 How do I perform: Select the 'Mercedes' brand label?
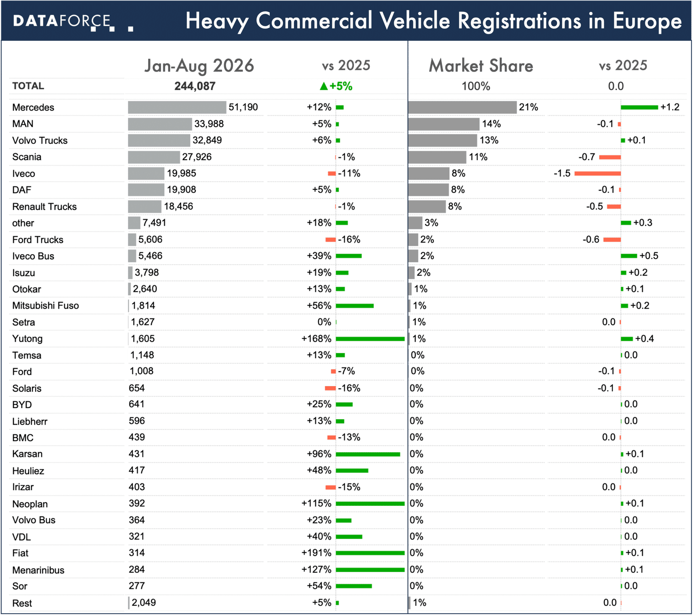(33, 107)
